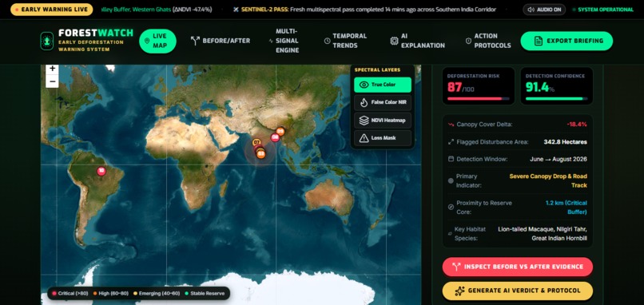This screenshot has width=644, height=305.
Task: Select the orange map marker 09
Action: (280, 132)
